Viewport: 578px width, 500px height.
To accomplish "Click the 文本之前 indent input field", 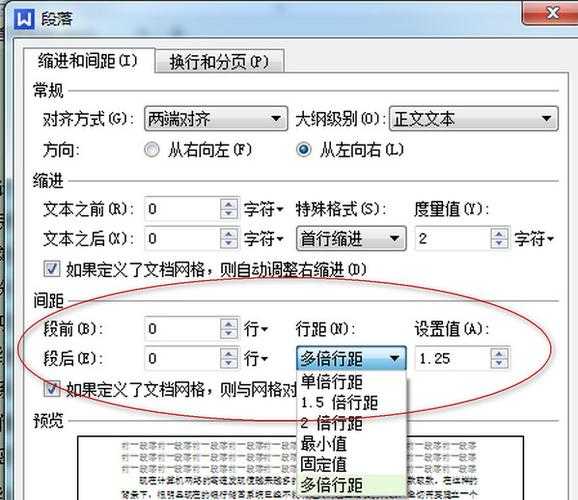I will point(182,209).
